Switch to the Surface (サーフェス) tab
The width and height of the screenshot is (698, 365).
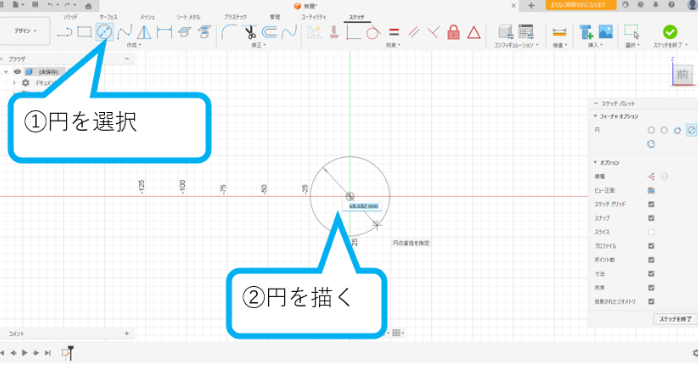[x=108, y=17]
